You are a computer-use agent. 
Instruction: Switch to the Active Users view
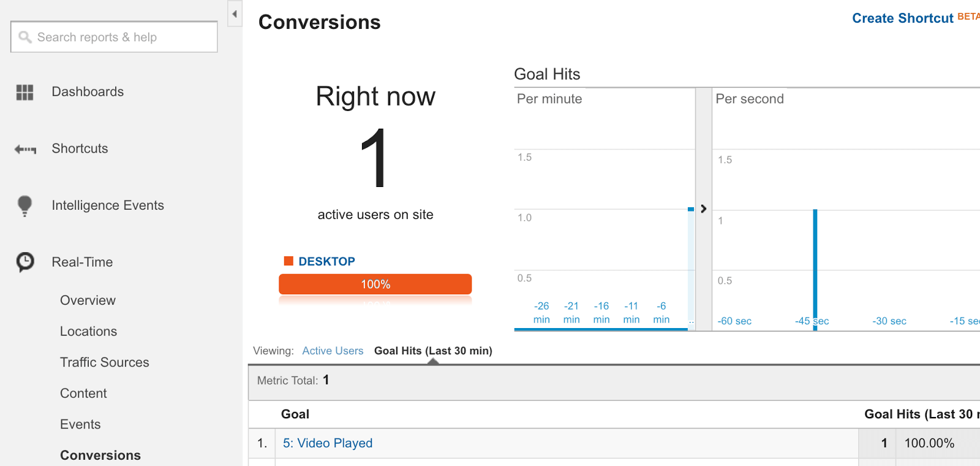click(x=333, y=351)
